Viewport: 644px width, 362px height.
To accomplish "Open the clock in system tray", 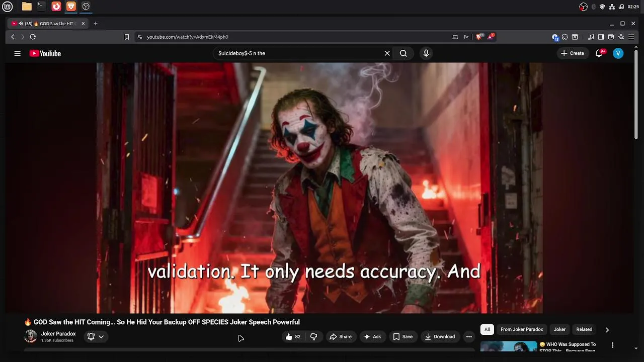I will coord(633,7).
